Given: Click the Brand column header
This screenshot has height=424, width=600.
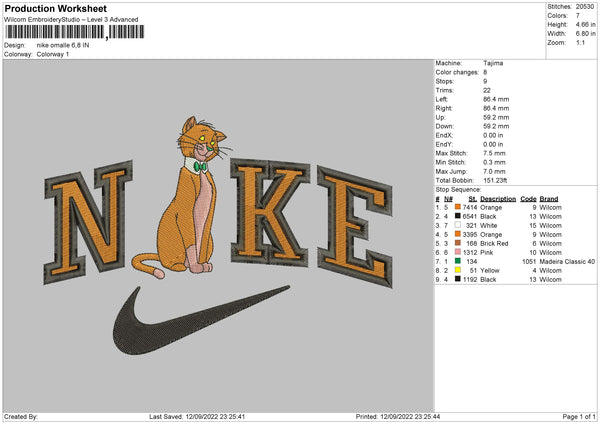Looking at the screenshot, I should 549,199.
